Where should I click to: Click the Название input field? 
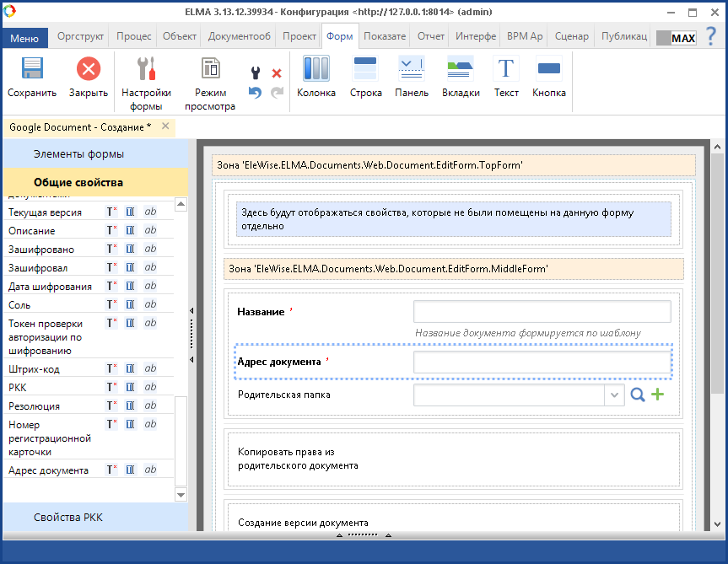coord(542,312)
